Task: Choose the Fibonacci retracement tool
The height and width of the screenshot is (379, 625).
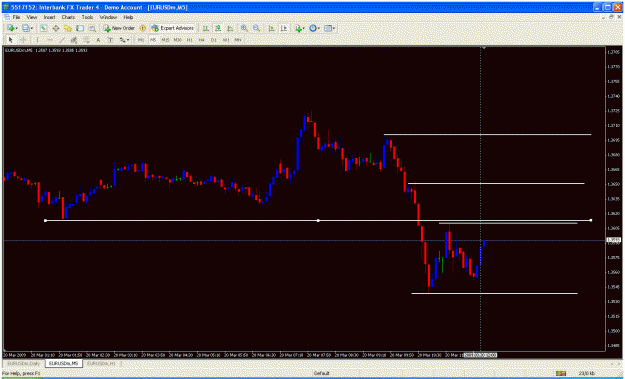Action: tap(86, 39)
